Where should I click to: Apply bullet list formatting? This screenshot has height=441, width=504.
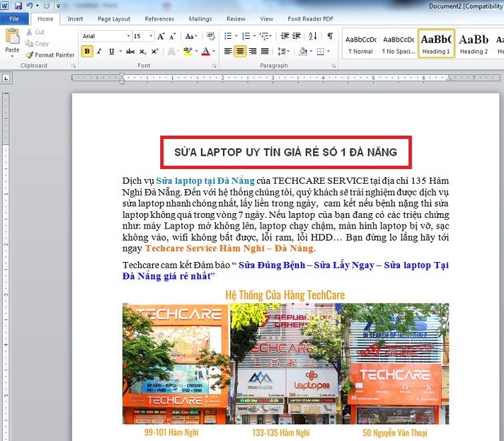(x=228, y=36)
